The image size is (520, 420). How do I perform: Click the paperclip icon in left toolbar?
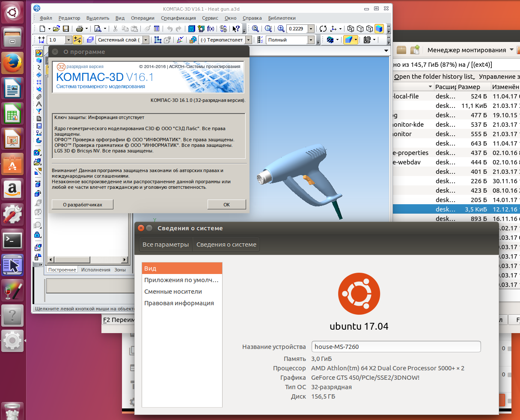tap(39, 96)
